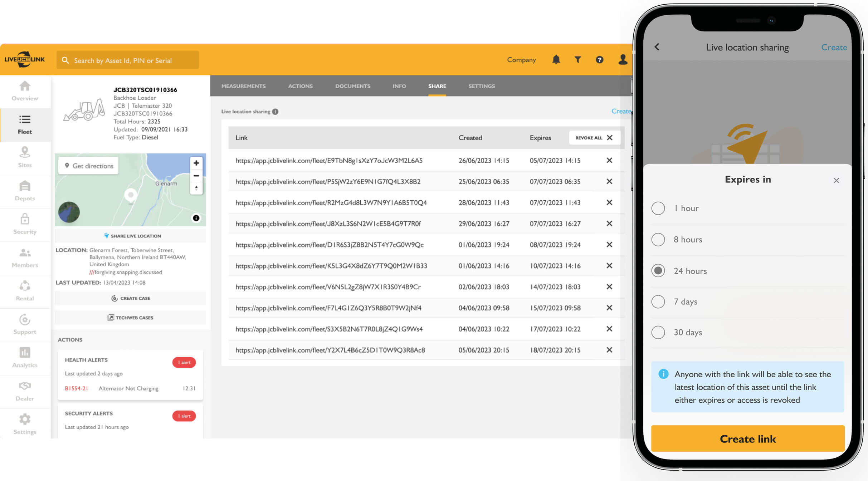Open Techweb Cases
868x481 pixels.
pos(131,318)
